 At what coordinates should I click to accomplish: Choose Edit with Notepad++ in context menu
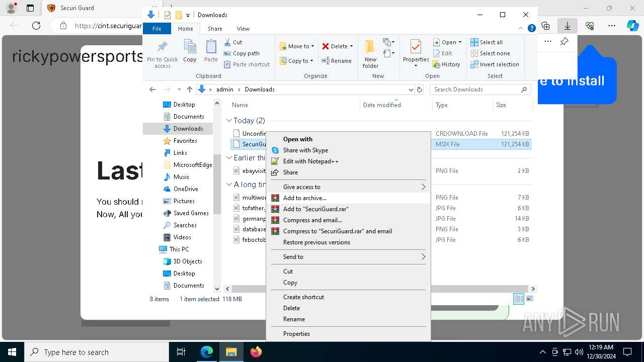point(348,161)
